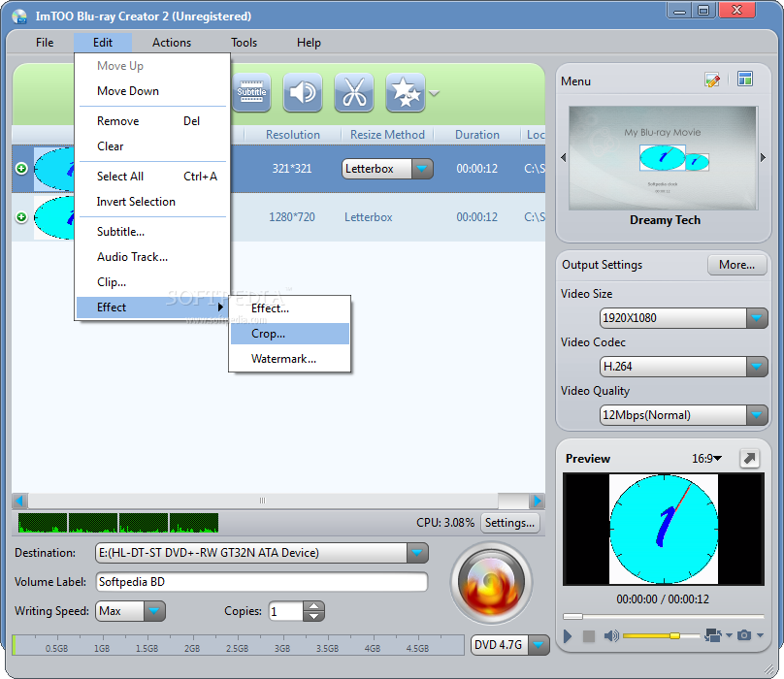Open the Subtitle toolbar button
The image size is (784, 679).
(x=251, y=92)
